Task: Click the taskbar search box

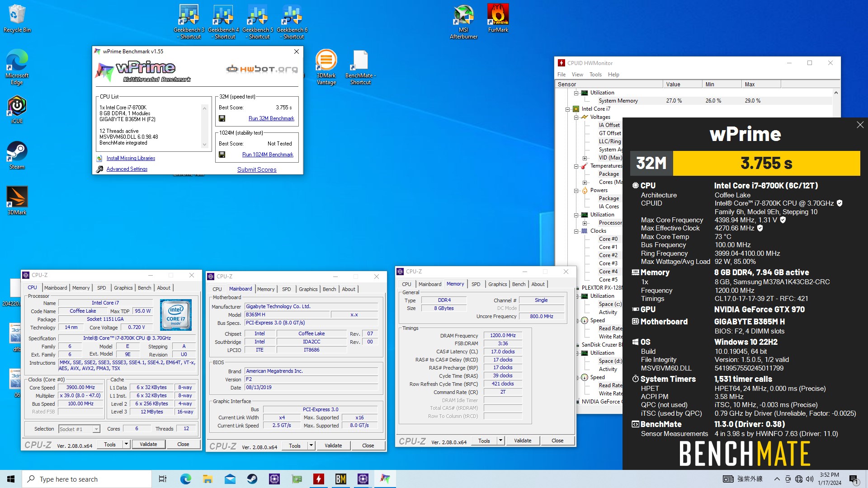Action: [x=87, y=479]
